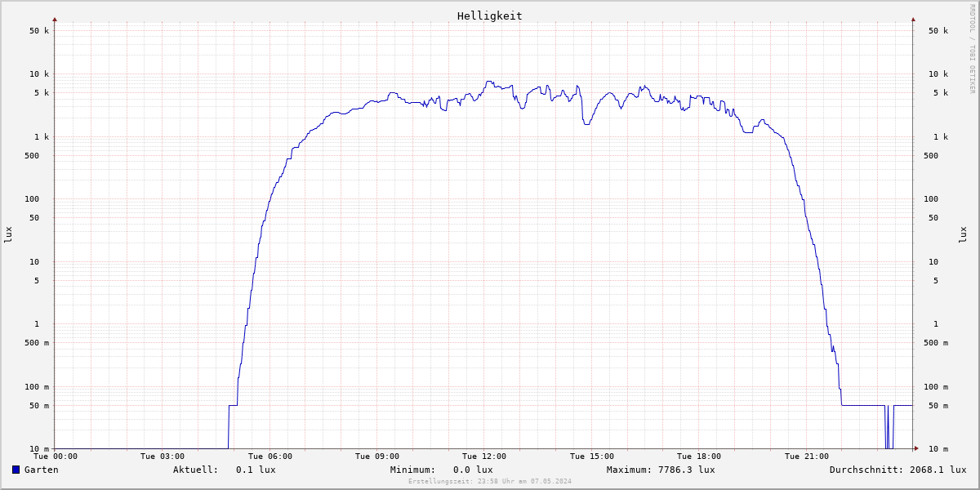
Task: Click the 1 k label on left axis
Action: pos(42,137)
